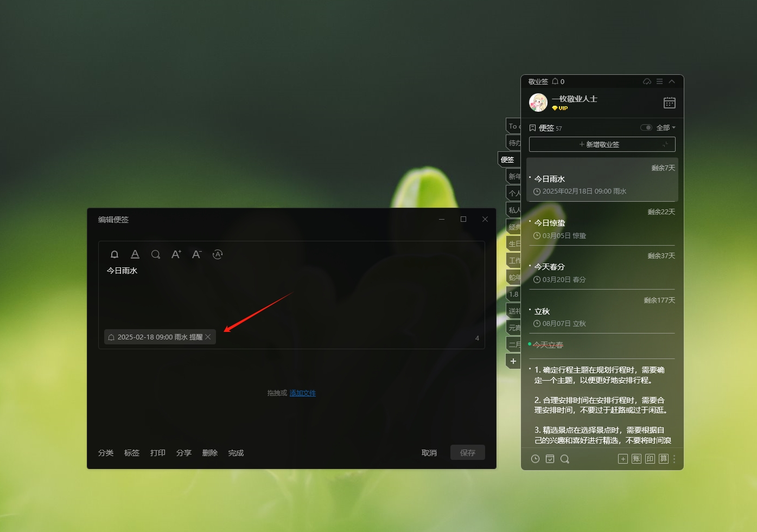Click 分类 at the editor bottom
Image resolution: width=757 pixels, height=532 pixels.
106,453
